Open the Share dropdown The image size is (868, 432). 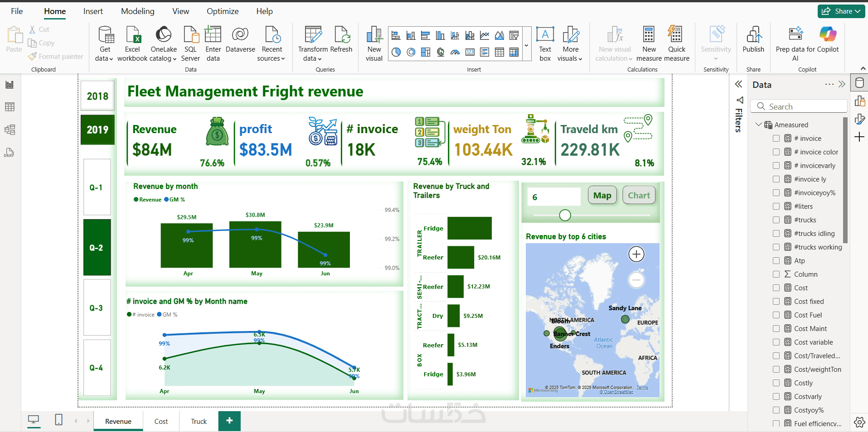tap(841, 11)
